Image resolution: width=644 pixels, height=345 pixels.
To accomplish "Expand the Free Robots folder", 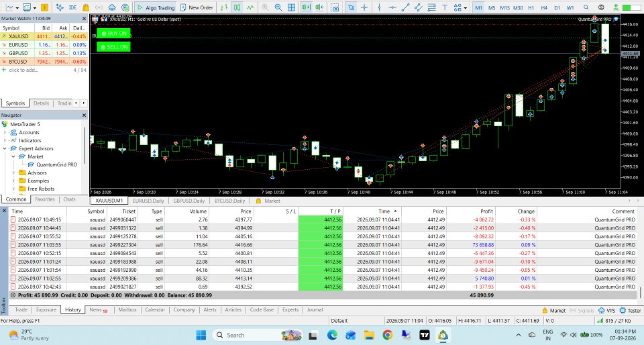I will click(13, 189).
